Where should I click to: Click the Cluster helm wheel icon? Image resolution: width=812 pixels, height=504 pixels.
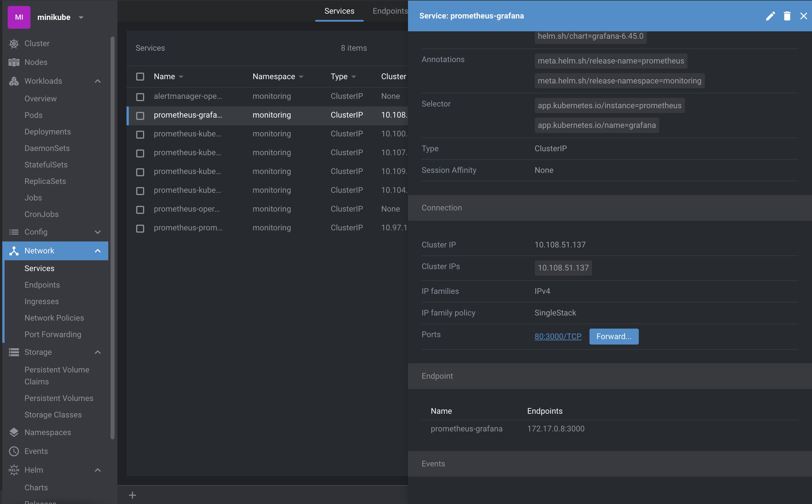14,44
